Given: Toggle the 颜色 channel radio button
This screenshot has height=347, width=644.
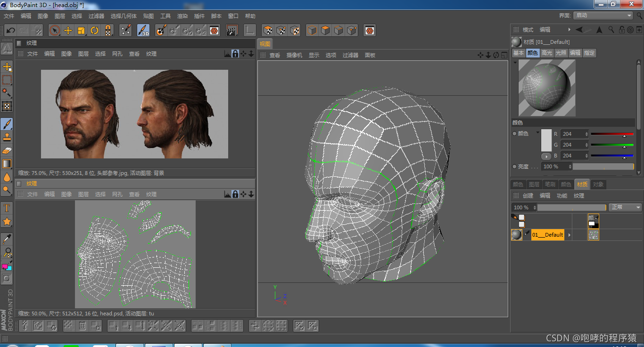Looking at the screenshot, I should (515, 134).
